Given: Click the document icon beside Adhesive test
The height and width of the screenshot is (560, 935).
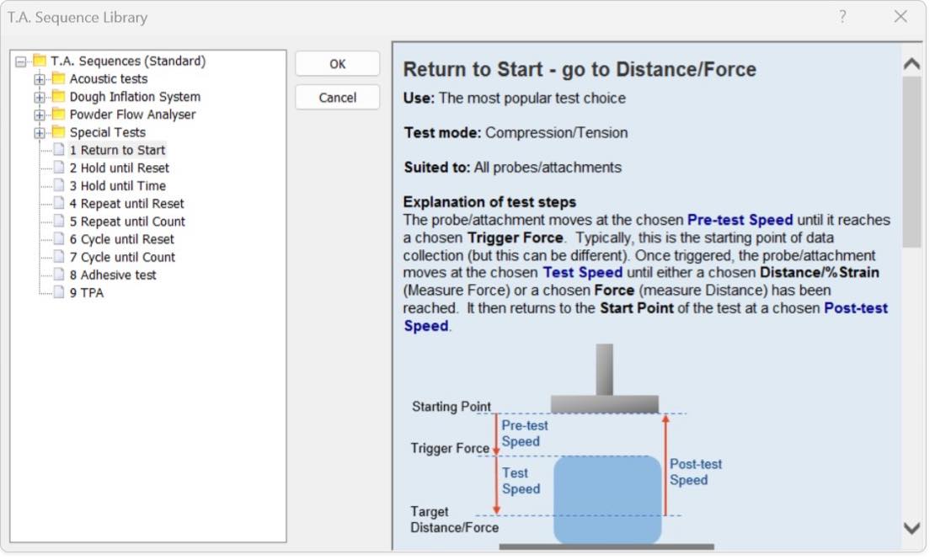Looking at the screenshot, I should 59,275.
